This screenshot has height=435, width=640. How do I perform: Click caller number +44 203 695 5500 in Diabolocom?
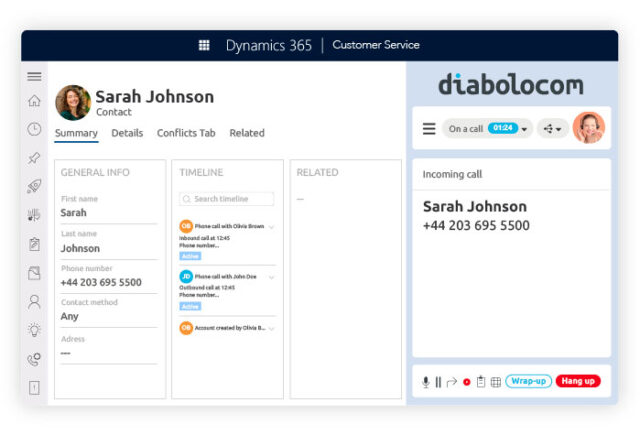pos(476,226)
